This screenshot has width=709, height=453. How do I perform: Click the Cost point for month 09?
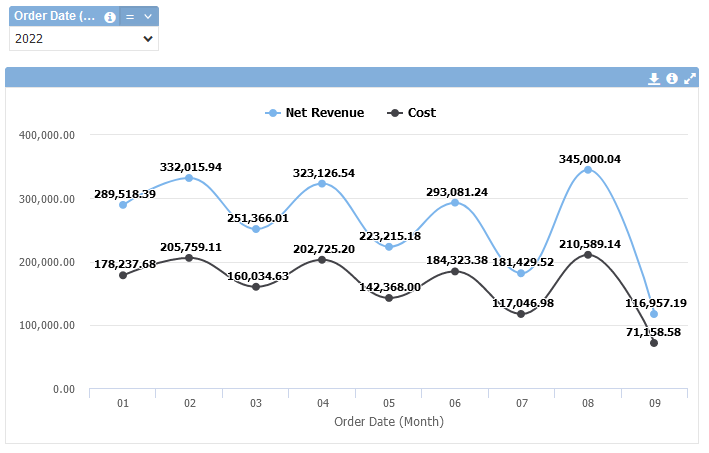654,343
